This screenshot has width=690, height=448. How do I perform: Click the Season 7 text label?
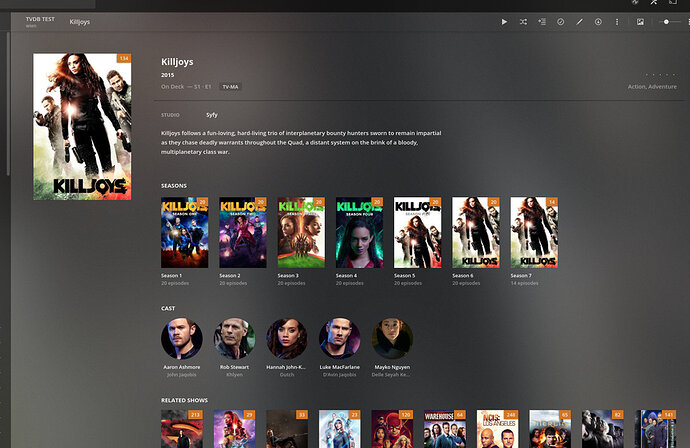[x=521, y=275]
